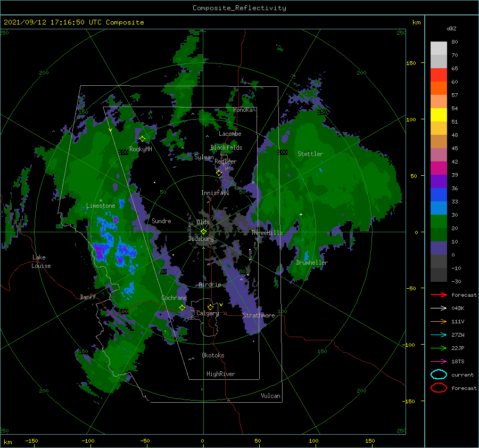Image resolution: width=479 pixels, height=448 pixels.
Task: Click the RockyMH label on map
Action: (141, 149)
